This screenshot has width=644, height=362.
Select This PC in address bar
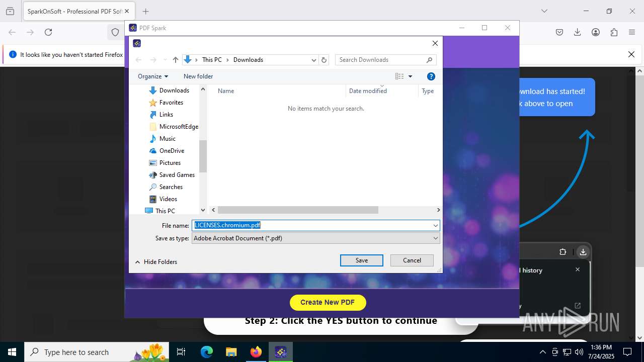(x=212, y=60)
